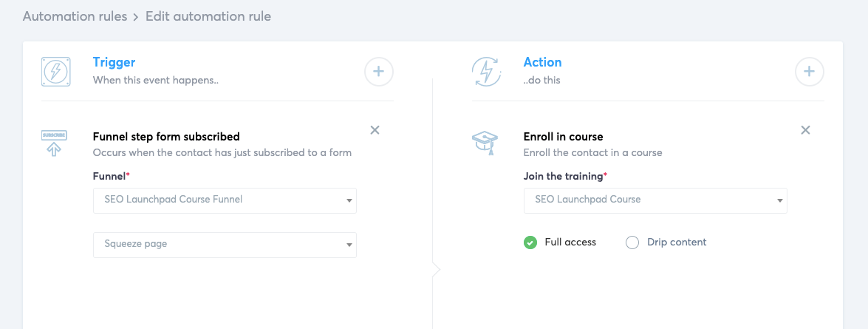Click the Action lightning arrows icon
The width and height of the screenshot is (868, 329).
point(486,71)
